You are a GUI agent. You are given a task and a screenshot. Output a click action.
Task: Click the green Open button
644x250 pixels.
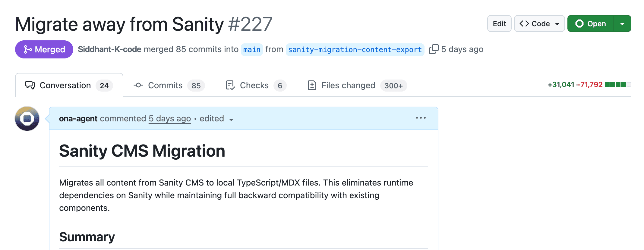[591, 23]
